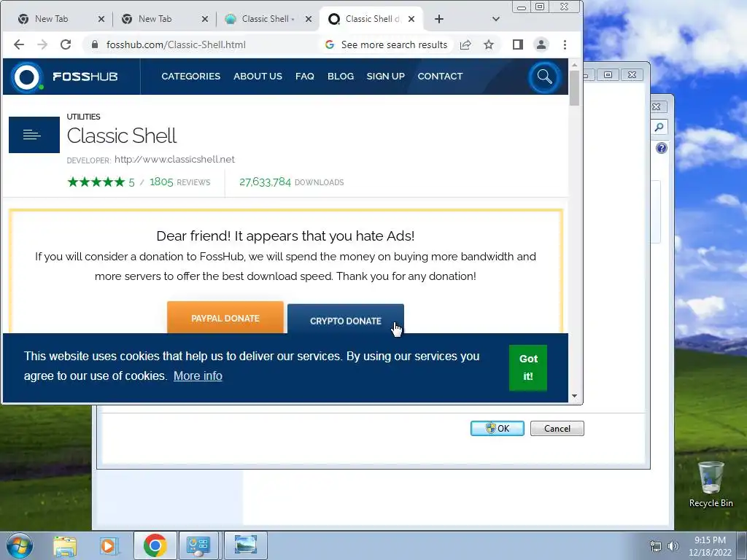Image resolution: width=747 pixels, height=560 pixels.
Task: Open the FossHub search magnifier
Action: [544, 77]
